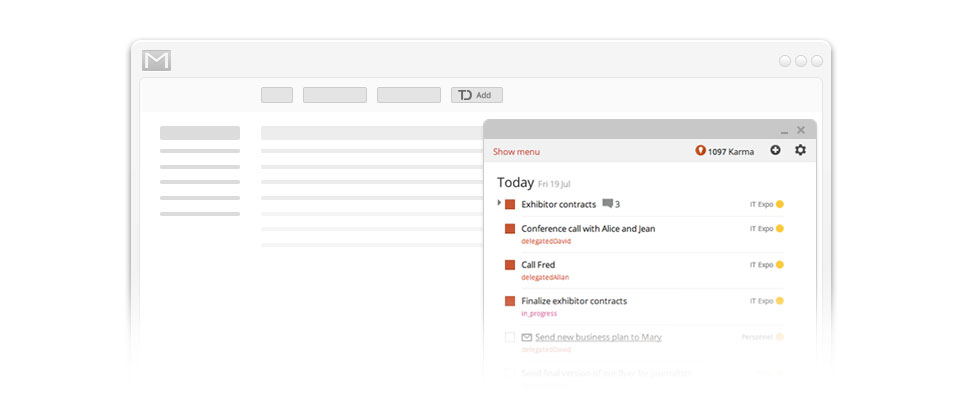Open settings with the gear icon
960x400 pixels.
tap(800, 151)
